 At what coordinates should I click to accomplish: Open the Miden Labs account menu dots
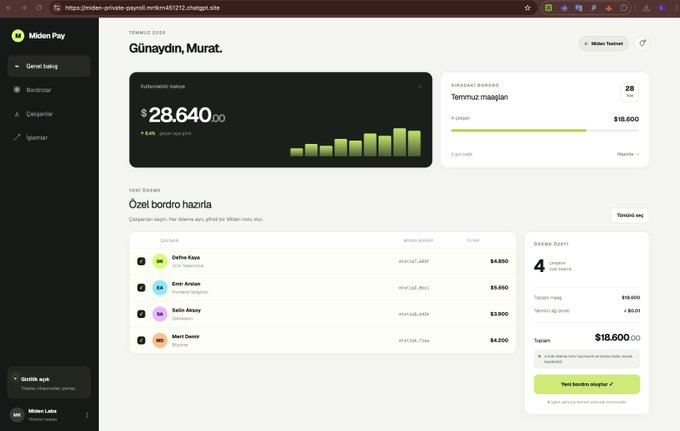coord(87,415)
